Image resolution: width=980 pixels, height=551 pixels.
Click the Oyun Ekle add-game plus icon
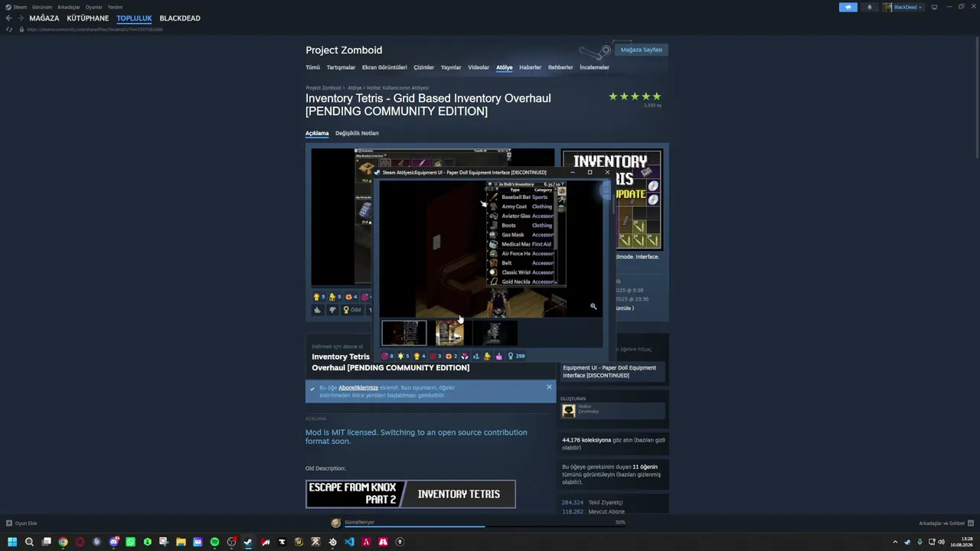click(9, 523)
